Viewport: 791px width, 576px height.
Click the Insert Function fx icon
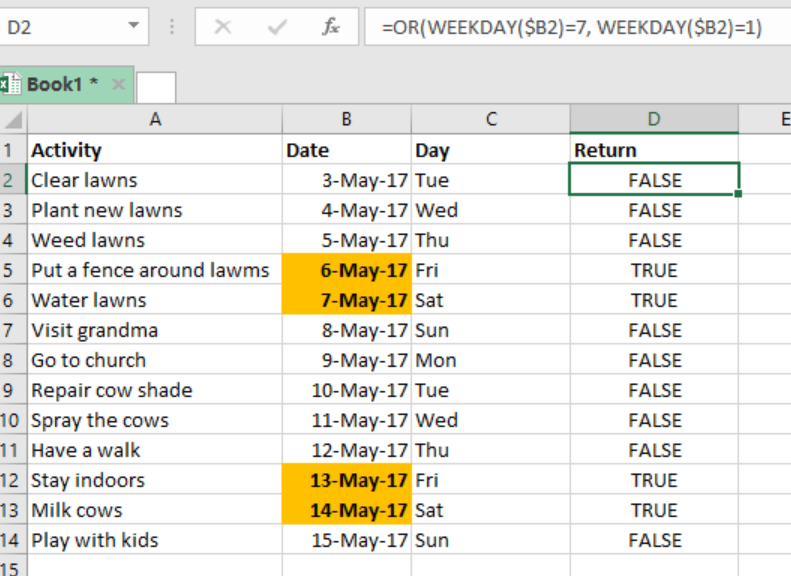[x=331, y=26]
